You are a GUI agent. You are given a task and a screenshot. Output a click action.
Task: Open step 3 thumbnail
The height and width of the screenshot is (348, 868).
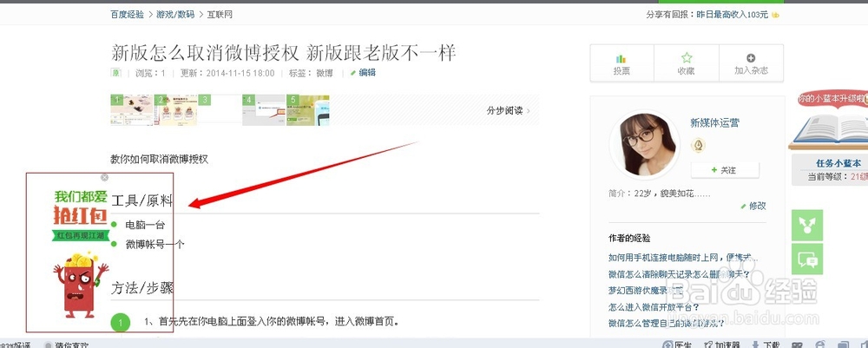[x=220, y=110]
